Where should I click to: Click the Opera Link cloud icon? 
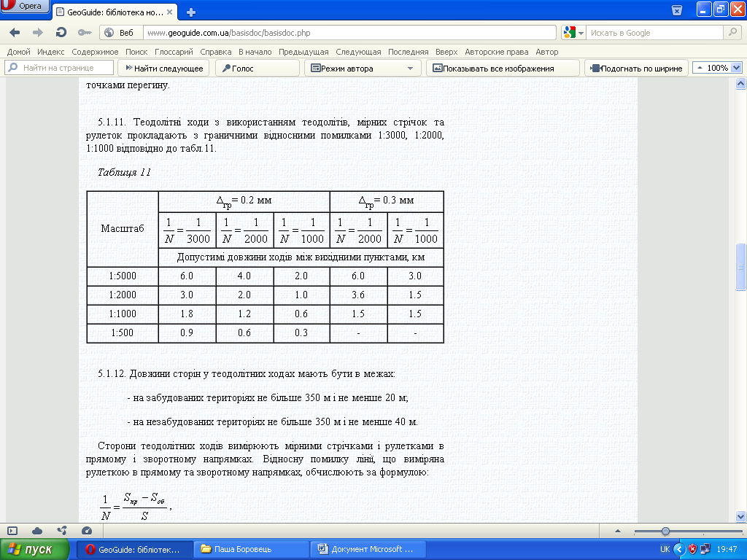(37, 531)
